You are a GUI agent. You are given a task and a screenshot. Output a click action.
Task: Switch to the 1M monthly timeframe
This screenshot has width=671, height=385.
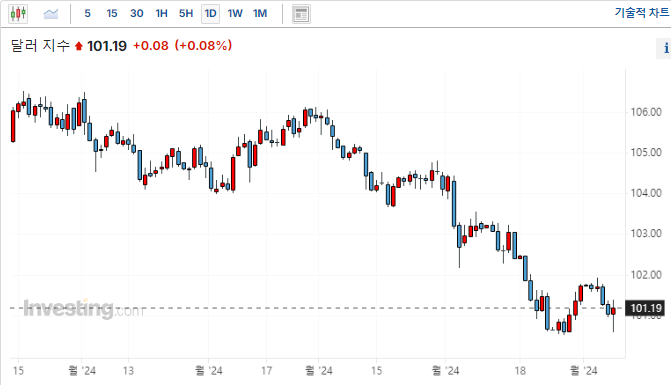click(x=260, y=14)
